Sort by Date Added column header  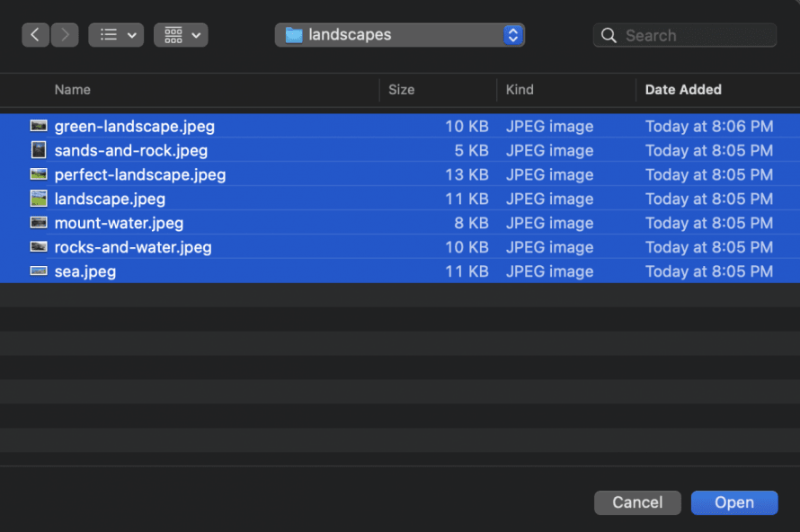[x=683, y=90]
